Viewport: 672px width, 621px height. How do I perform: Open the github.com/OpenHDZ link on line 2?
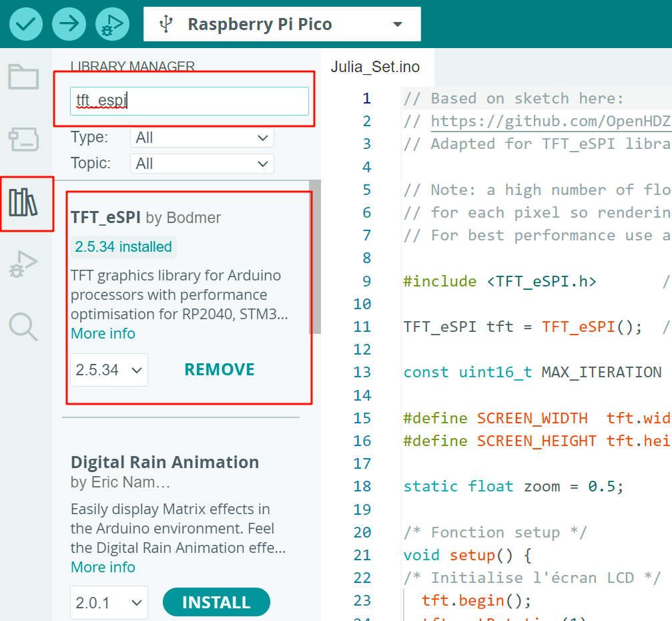551,121
